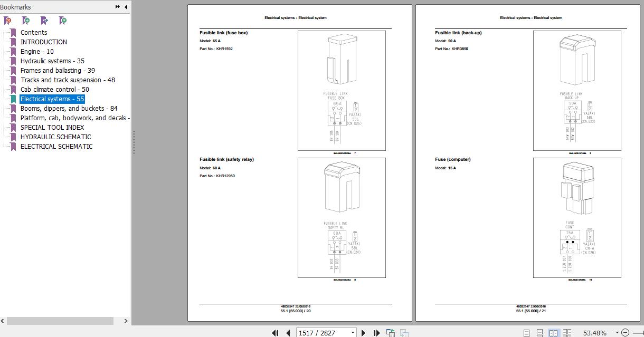Click the double-arrow expand control on Bookmarks header
The image size is (644, 337).
tap(117, 7)
